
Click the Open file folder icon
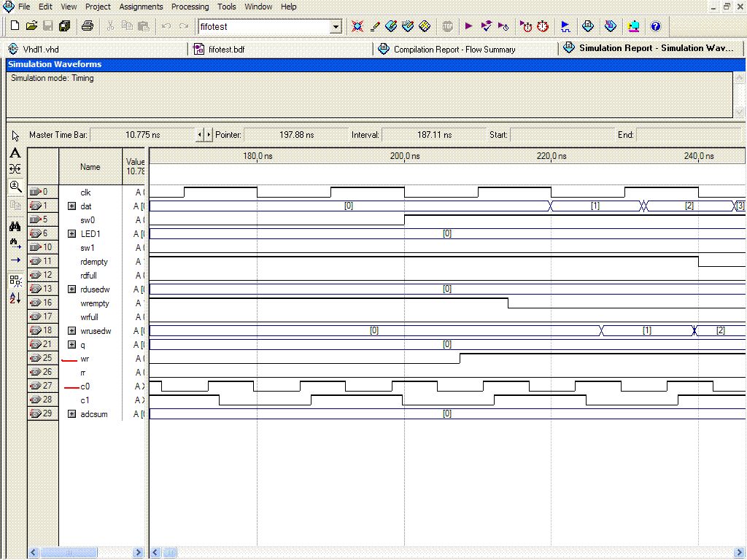coord(31,26)
